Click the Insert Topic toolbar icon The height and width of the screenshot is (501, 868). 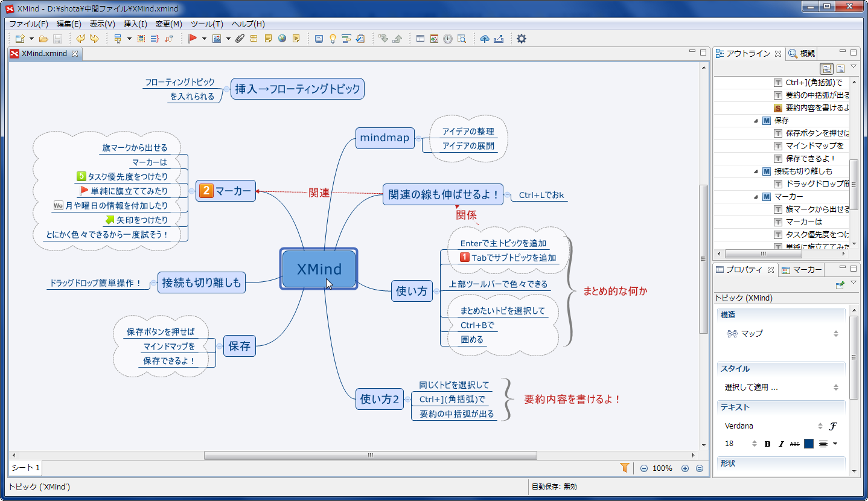pyautogui.click(x=118, y=39)
